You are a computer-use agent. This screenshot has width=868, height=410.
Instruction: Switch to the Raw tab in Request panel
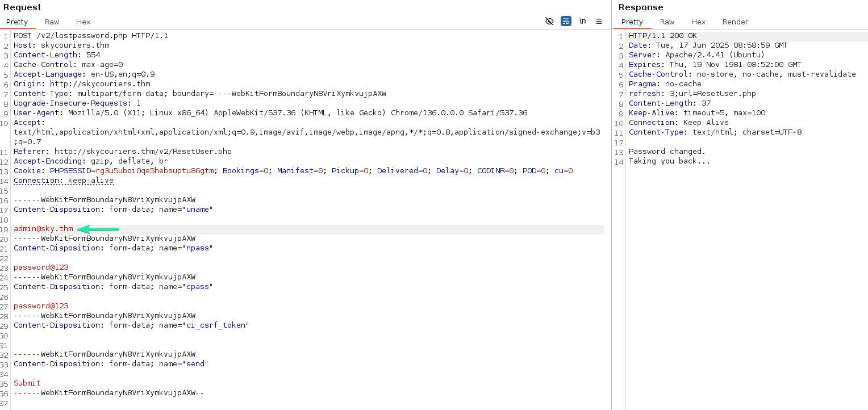pos(52,22)
